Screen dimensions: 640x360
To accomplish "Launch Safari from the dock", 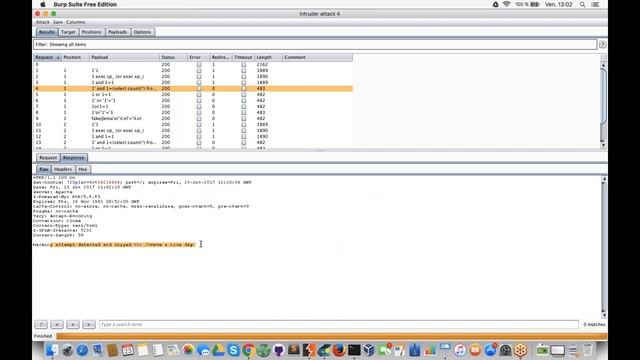I will tap(82, 350).
